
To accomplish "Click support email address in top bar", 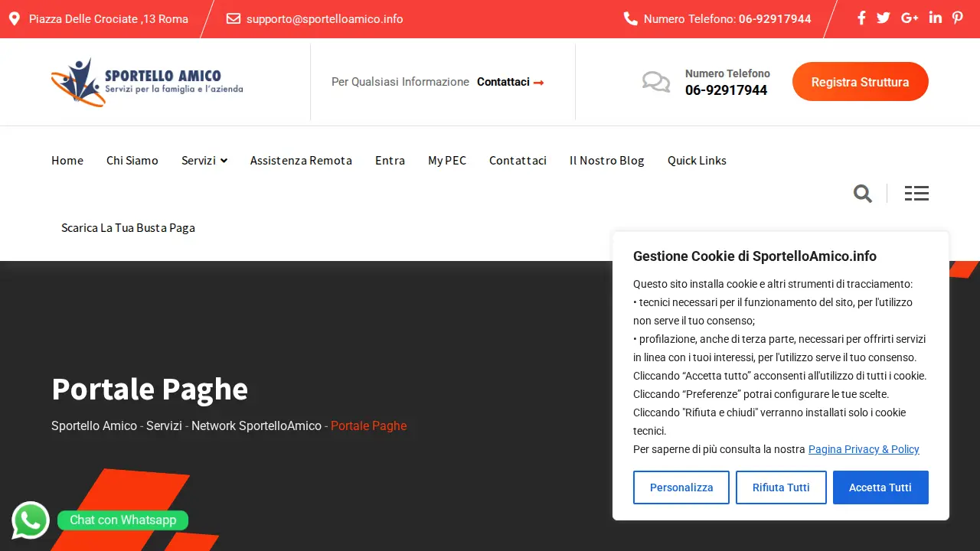I will [x=325, y=19].
